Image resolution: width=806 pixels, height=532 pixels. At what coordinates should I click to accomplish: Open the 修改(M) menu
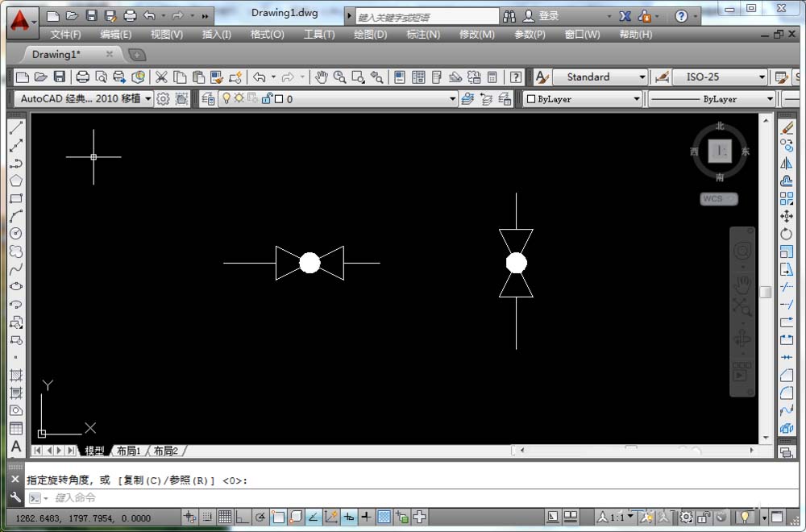pyautogui.click(x=476, y=35)
